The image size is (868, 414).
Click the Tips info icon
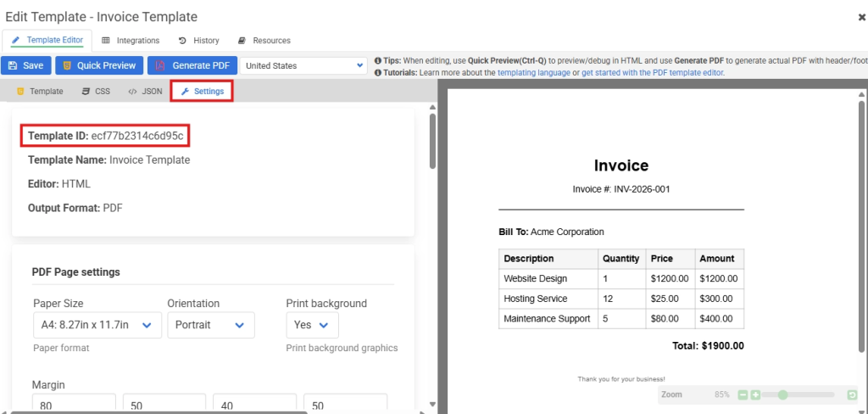coord(377,61)
